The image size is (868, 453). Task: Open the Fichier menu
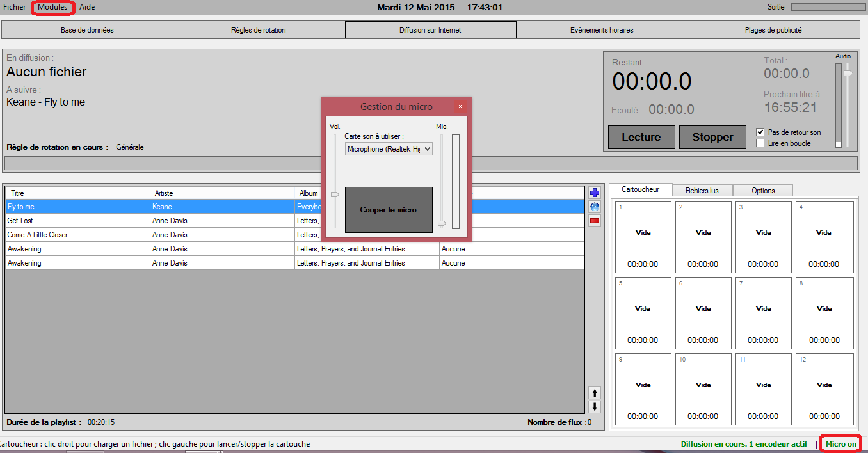tap(15, 8)
